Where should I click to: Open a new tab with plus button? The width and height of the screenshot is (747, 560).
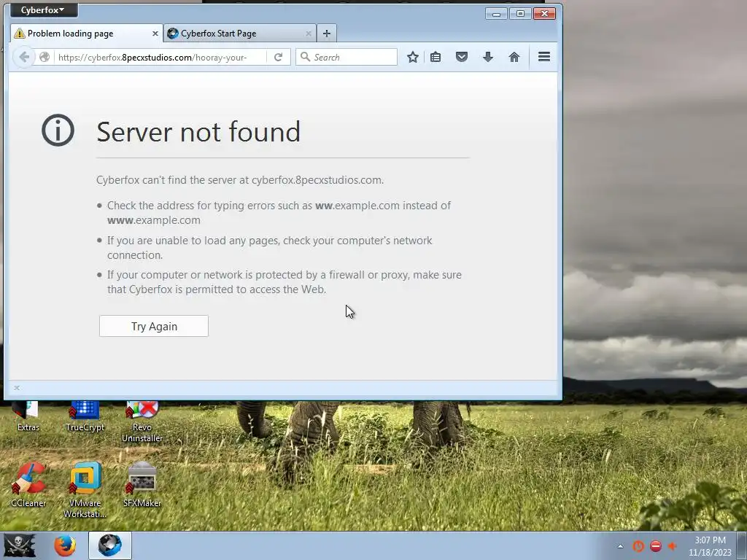pyautogui.click(x=326, y=34)
